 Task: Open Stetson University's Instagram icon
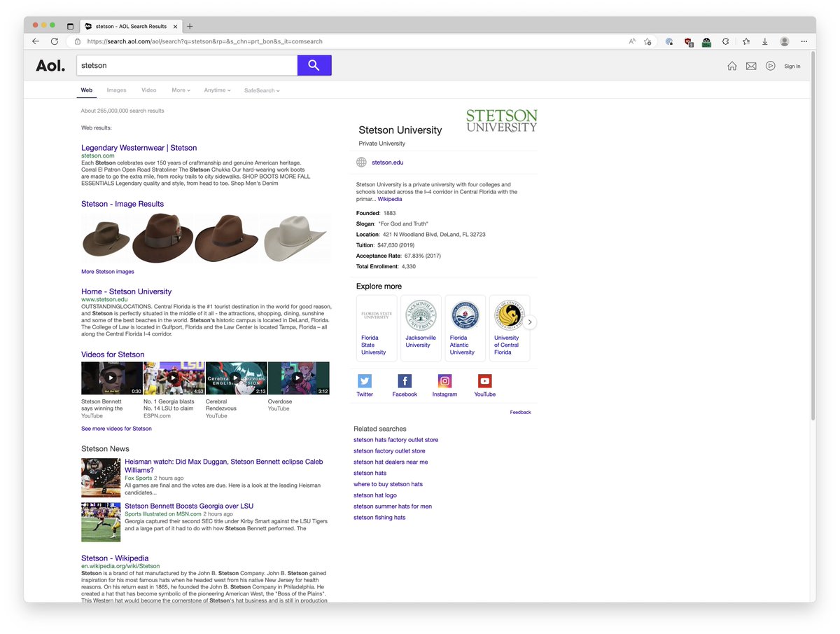click(444, 381)
